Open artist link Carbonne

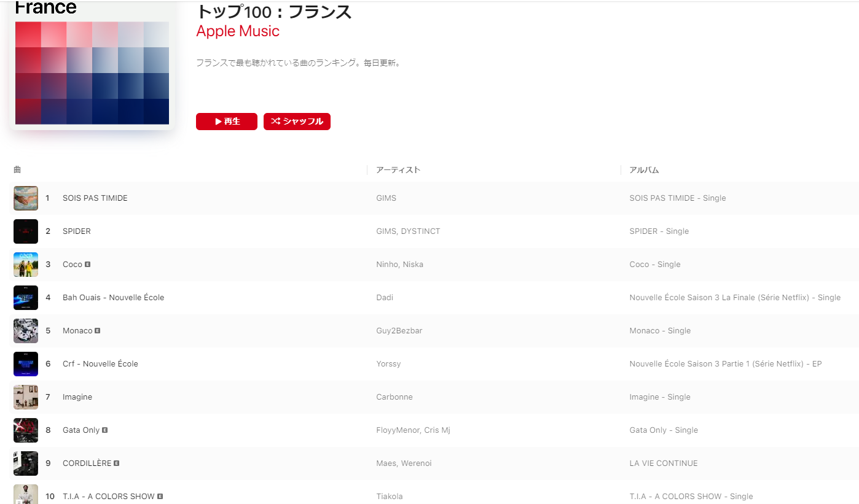394,397
